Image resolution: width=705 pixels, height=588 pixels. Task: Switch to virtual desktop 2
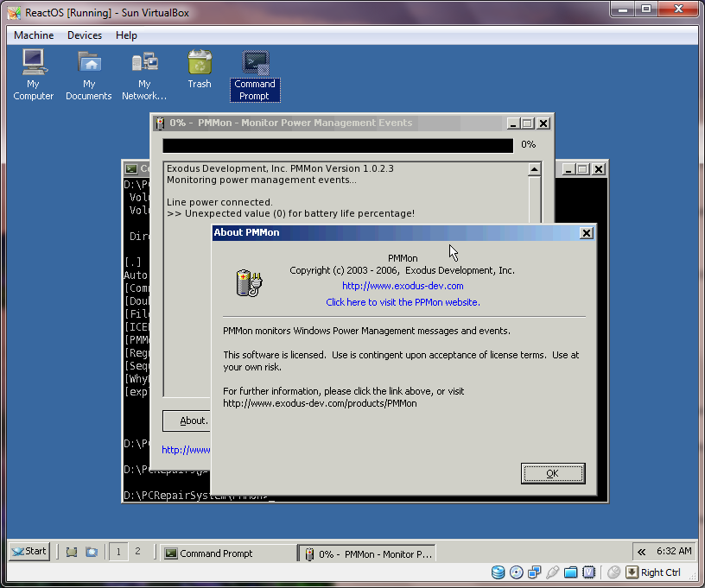click(x=137, y=552)
